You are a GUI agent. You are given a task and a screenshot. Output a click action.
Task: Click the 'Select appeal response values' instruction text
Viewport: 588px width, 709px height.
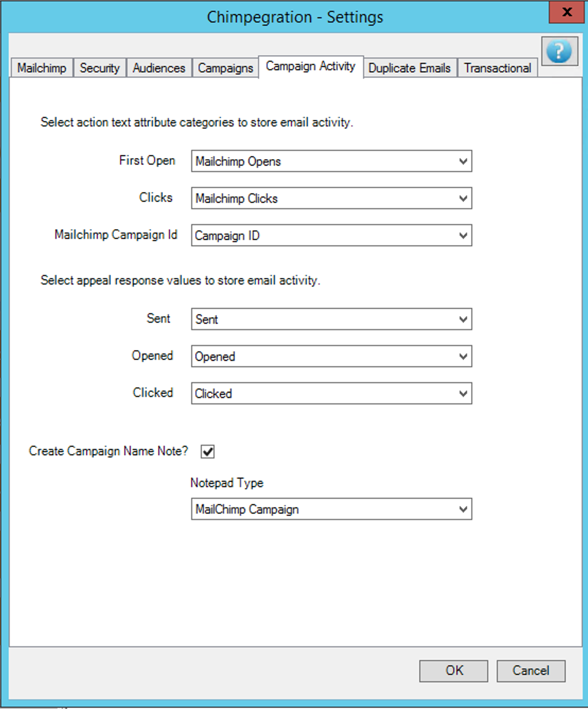tap(180, 280)
